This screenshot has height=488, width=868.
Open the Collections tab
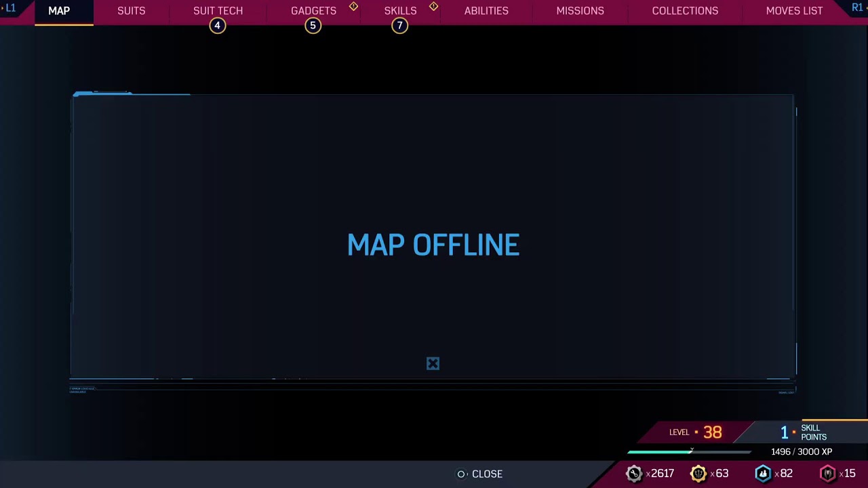click(x=685, y=11)
